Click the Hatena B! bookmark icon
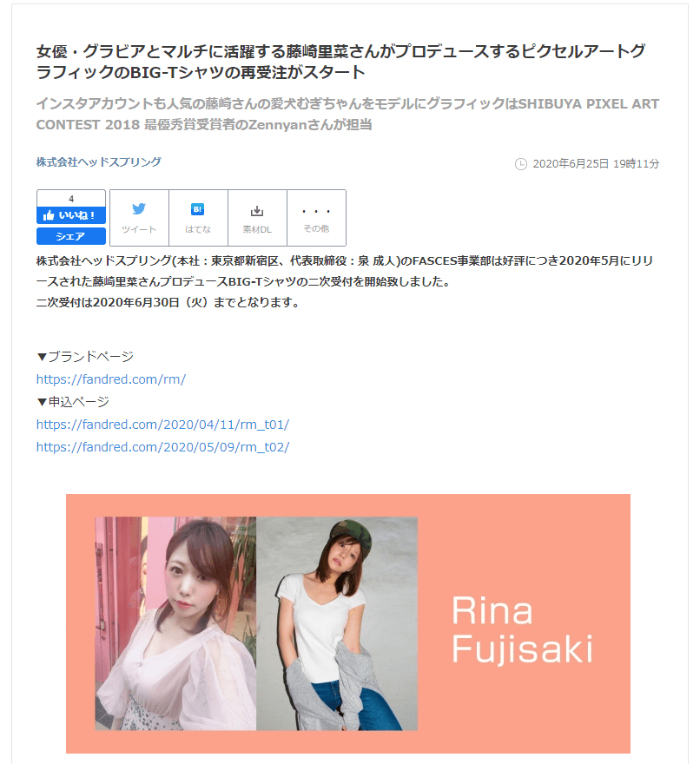This screenshot has width=700, height=764. (x=197, y=209)
